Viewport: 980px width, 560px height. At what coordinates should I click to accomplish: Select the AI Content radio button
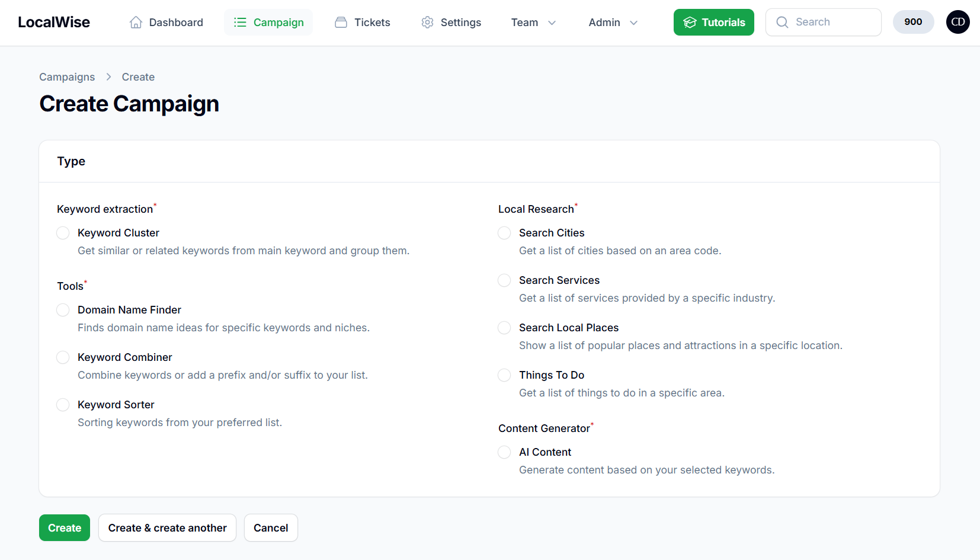(x=504, y=452)
